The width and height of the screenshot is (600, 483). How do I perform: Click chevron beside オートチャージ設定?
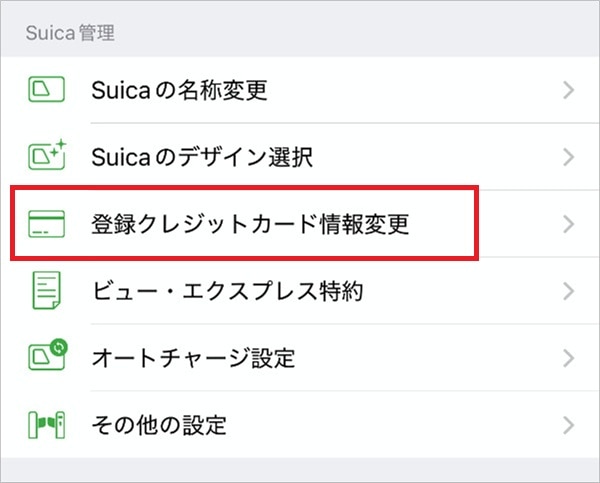568,358
